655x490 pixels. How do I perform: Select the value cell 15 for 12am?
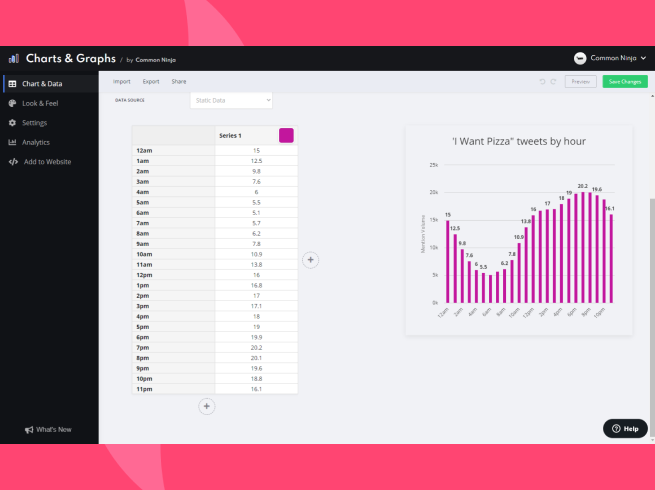[256, 150]
